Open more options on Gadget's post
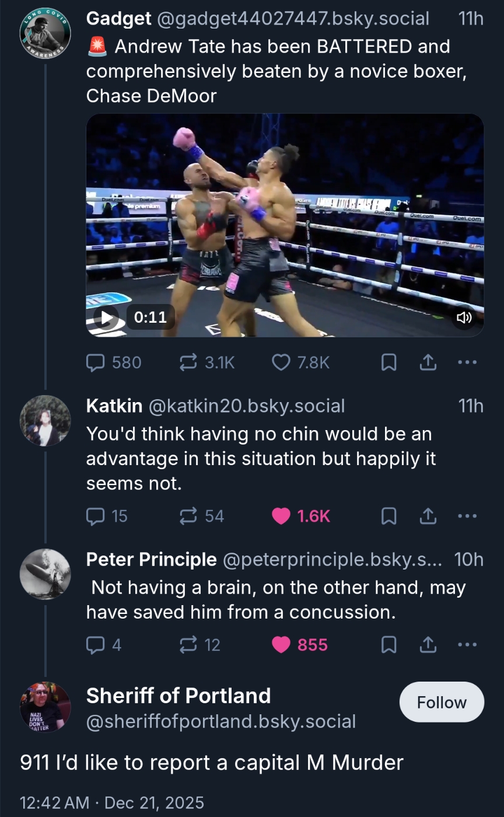This screenshot has height=817, width=504. pyautogui.click(x=467, y=363)
